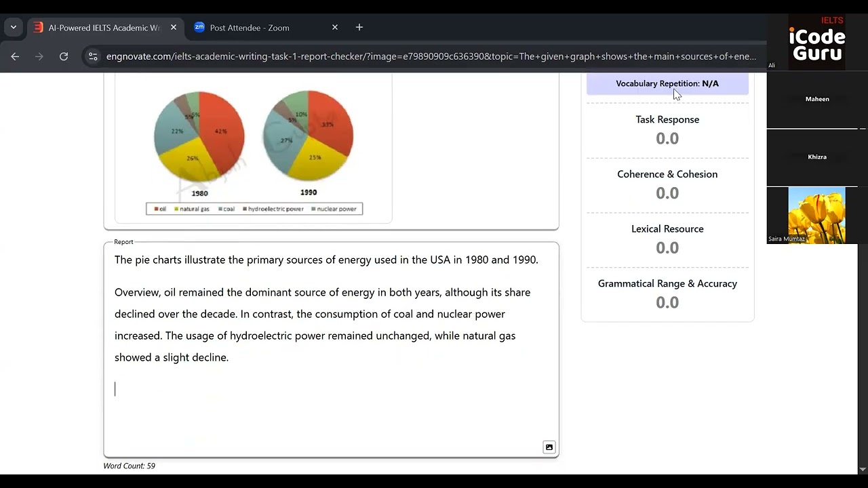Focus the engnovate.com address bar

click(431, 56)
